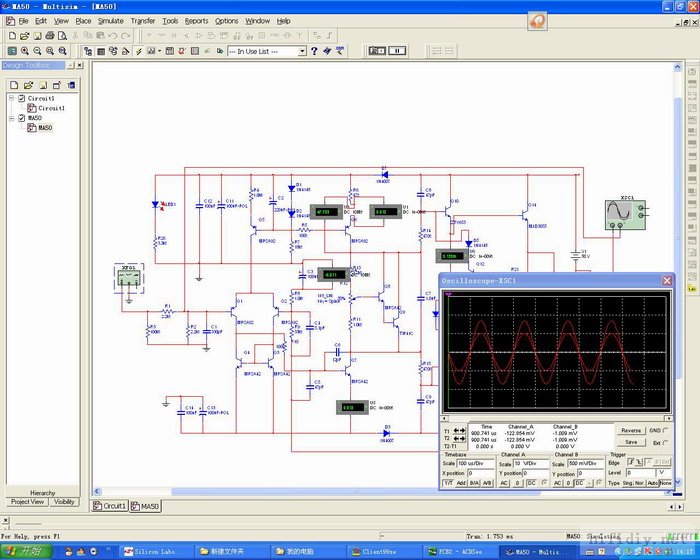Click the Reverse button in oscilloscope
This screenshot has height=560, width=700.
(x=630, y=430)
